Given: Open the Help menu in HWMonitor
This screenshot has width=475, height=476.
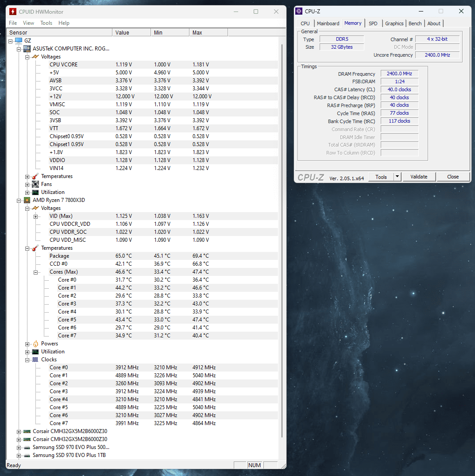Looking at the screenshot, I should [64, 23].
